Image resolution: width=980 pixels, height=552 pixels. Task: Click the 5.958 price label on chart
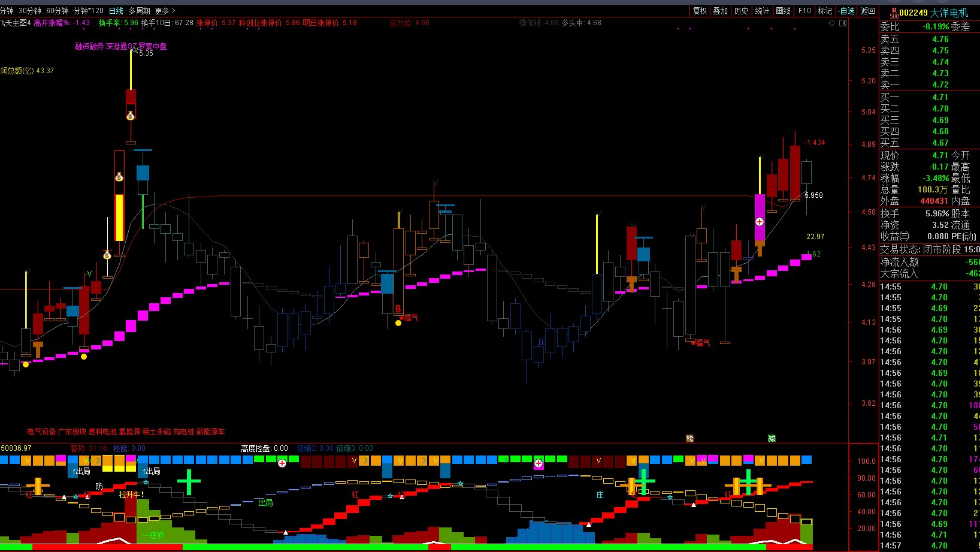pyautogui.click(x=813, y=195)
